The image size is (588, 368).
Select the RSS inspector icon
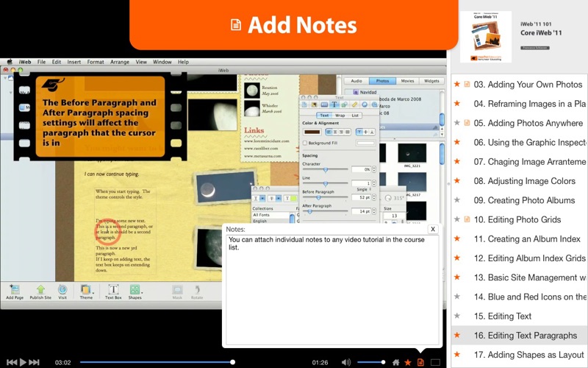pyautogui.click(x=324, y=105)
